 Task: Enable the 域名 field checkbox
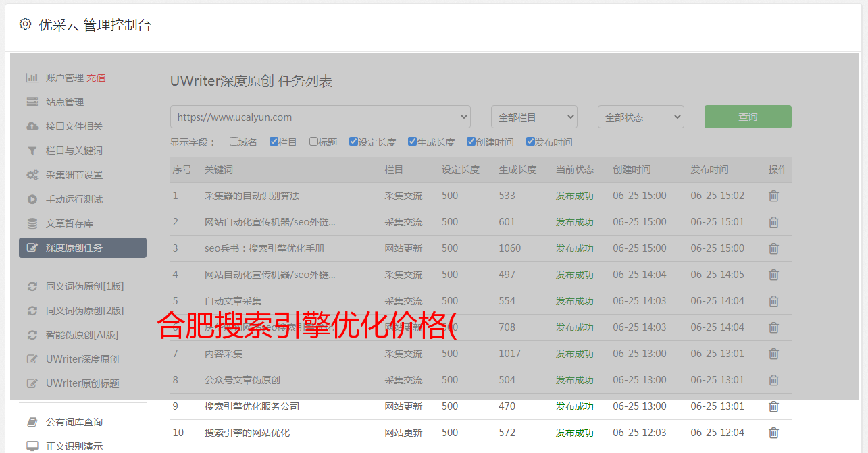click(234, 142)
